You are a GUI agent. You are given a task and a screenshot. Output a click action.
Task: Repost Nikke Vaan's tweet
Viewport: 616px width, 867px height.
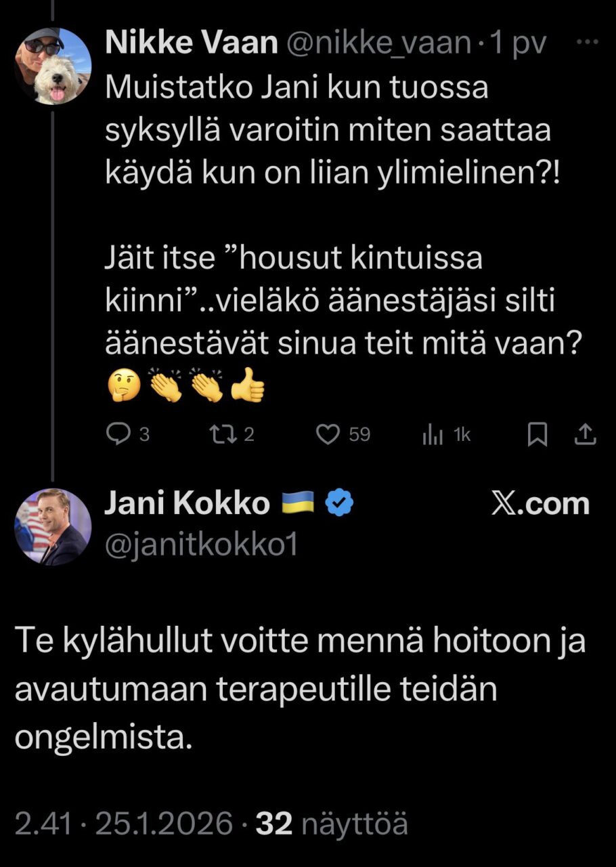pos(223,435)
